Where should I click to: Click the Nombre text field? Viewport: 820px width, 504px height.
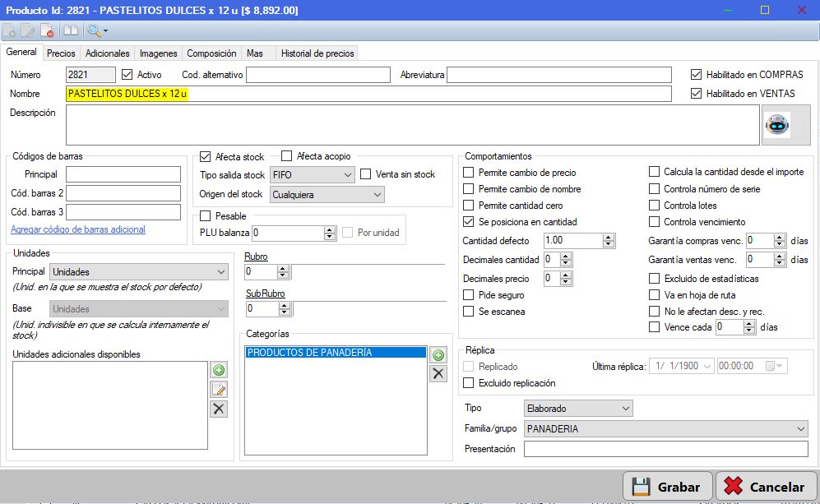pos(368,94)
